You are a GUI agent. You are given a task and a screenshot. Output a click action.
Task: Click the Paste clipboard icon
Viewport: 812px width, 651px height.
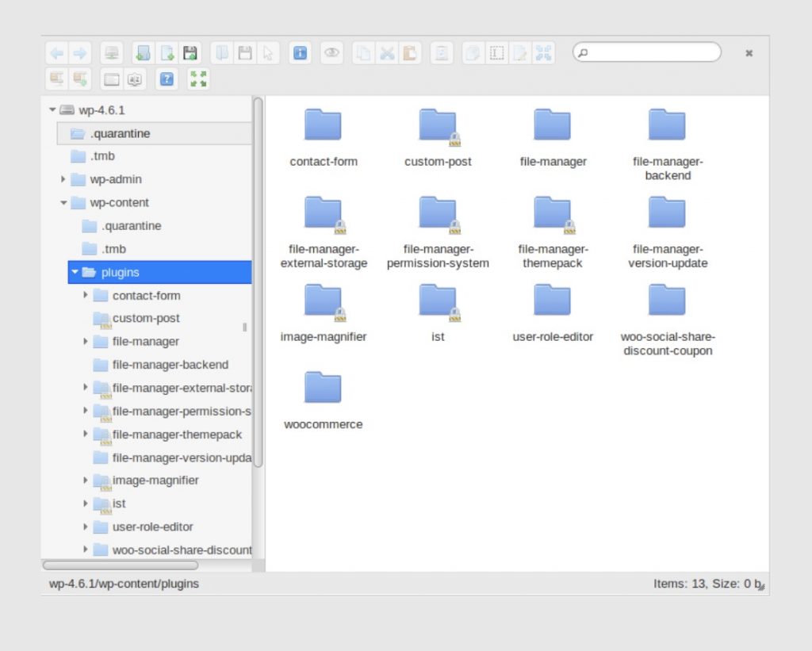click(410, 53)
